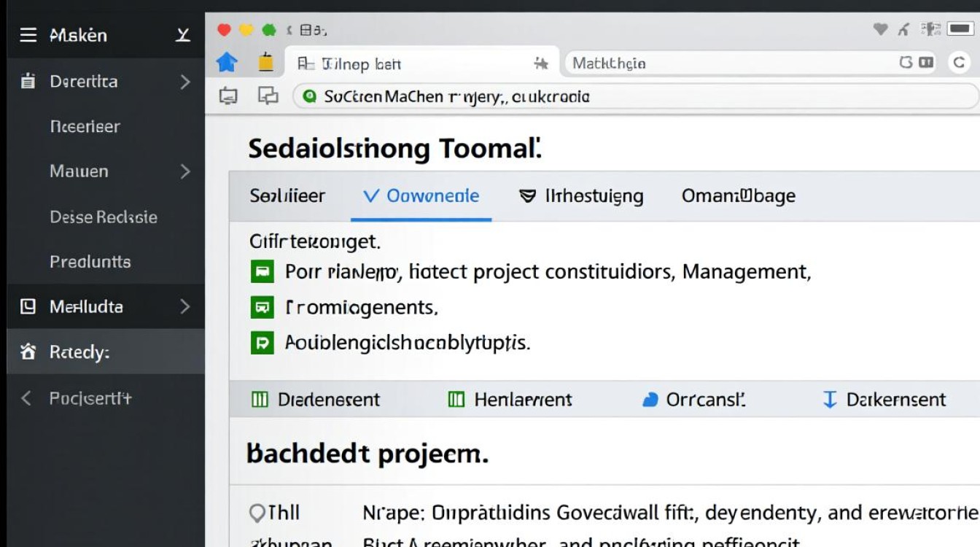Open the Seɑliieer tab

pos(287,195)
